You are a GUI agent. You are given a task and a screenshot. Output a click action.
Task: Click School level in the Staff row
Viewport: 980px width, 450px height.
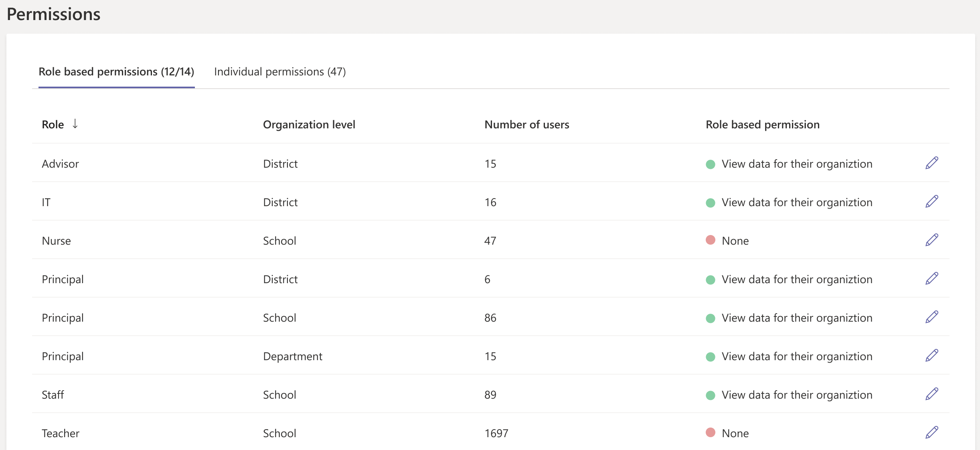click(x=279, y=395)
